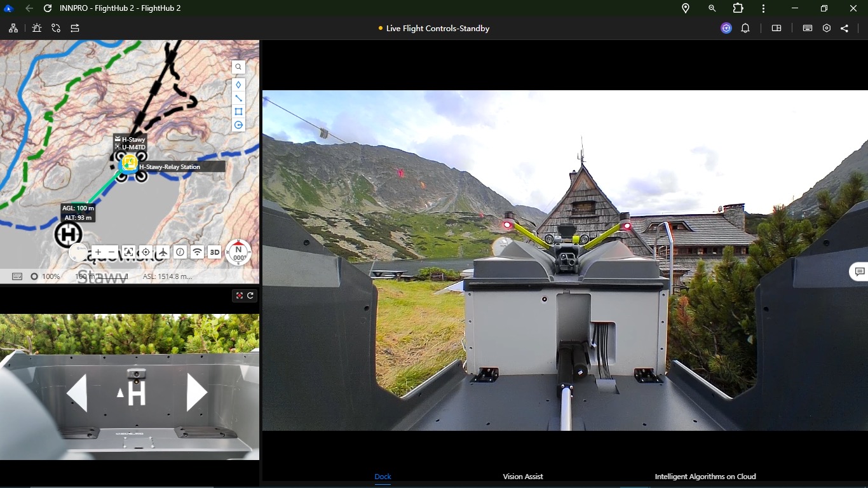
Task: Click the browser location pin icon
Action: pos(686,8)
